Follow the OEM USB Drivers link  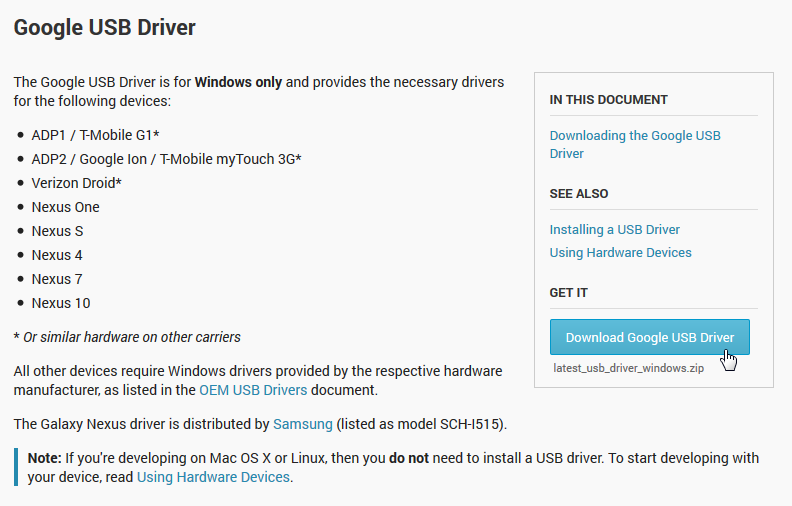(x=253, y=389)
